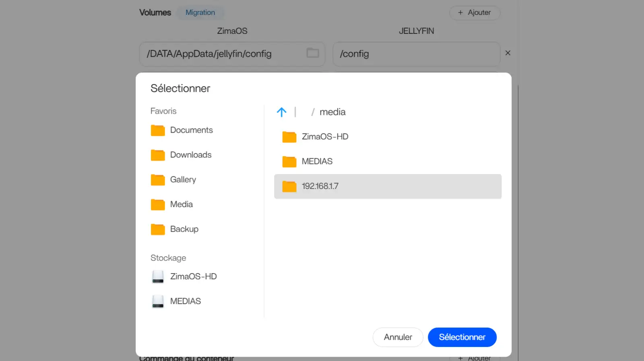Click folder browse icon in ZimaOS path field
Screen dimensions: 644x361
[x=313, y=53]
